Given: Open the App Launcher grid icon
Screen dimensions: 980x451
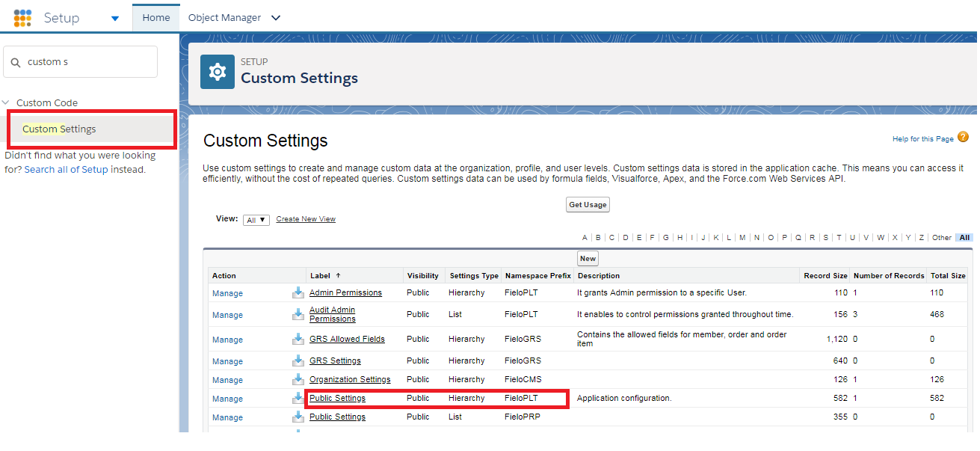Looking at the screenshot, I should 22,18.
